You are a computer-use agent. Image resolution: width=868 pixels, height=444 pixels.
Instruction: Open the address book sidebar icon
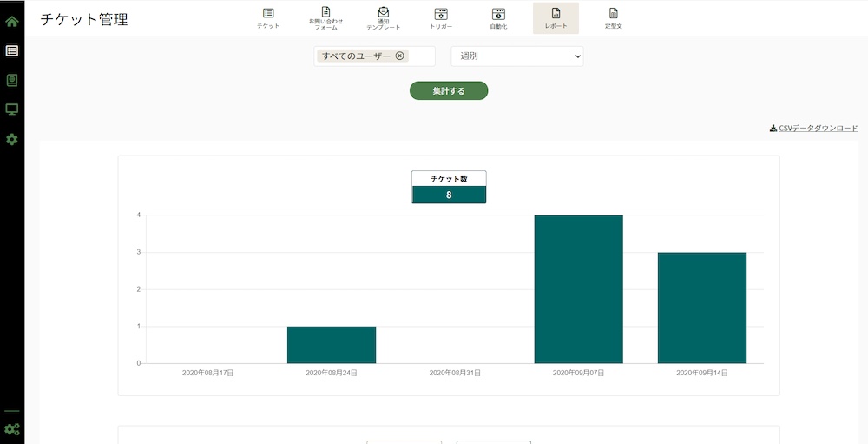(x=12, y=80)
